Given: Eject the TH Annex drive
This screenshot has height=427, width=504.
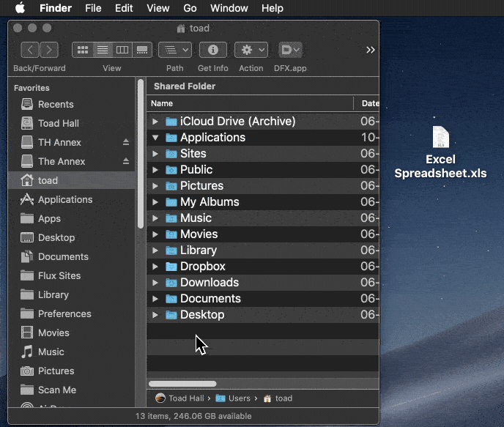Looking at the screenshot, I should tap(126, 142).
